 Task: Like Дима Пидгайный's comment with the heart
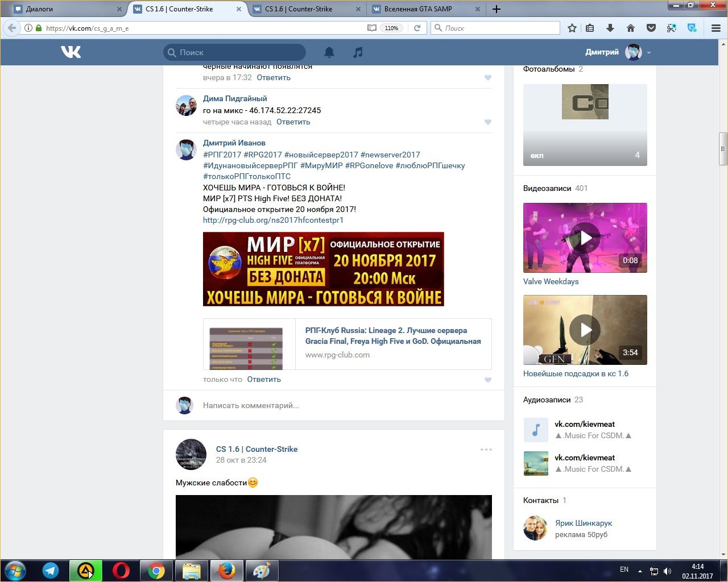pos(487,122)
